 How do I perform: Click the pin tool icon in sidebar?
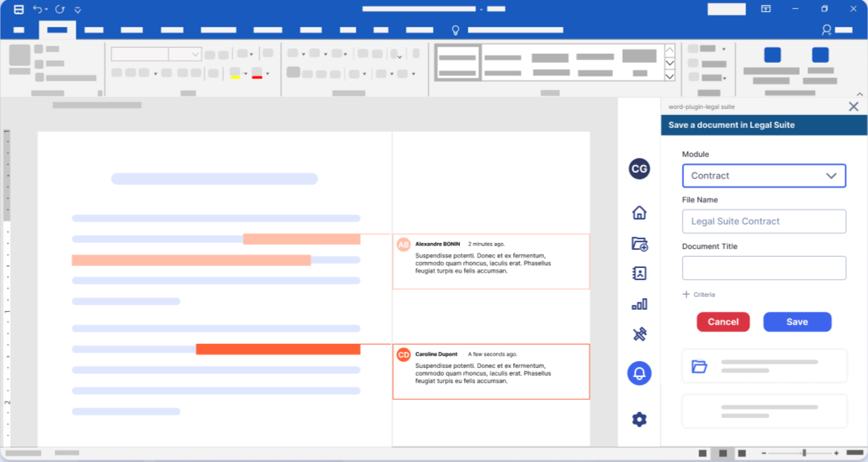pyautogui.click(x=639, y=334)
